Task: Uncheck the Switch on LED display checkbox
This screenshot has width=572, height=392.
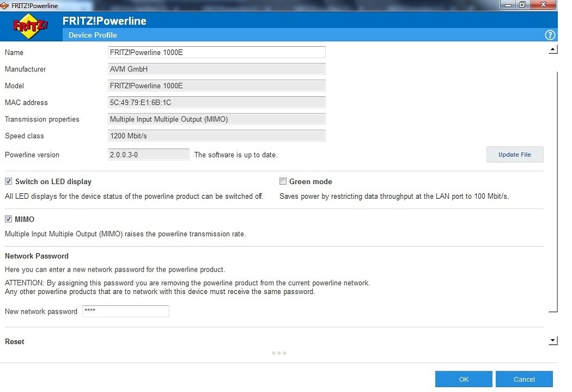Action: click(x=8, y=181)
